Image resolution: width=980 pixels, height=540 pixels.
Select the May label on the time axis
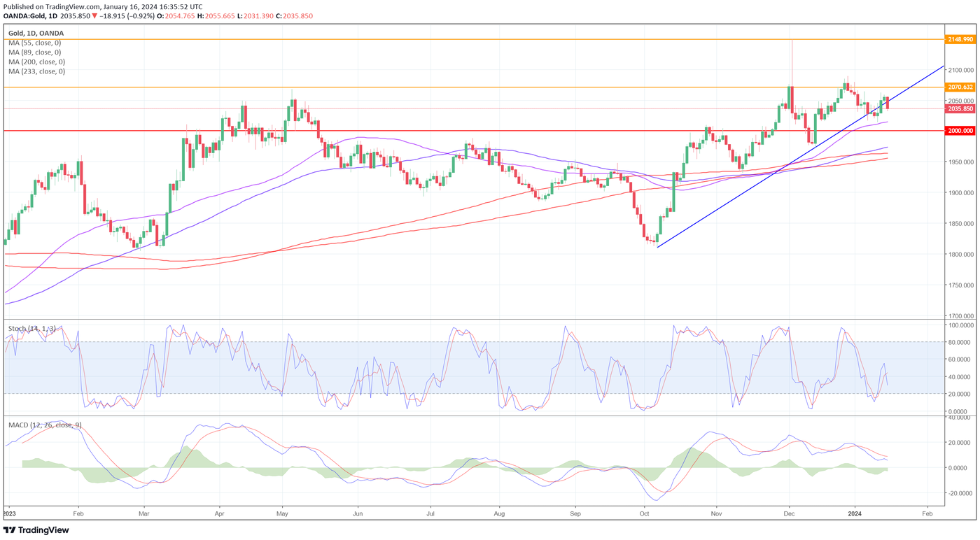(x=283, y=513)
